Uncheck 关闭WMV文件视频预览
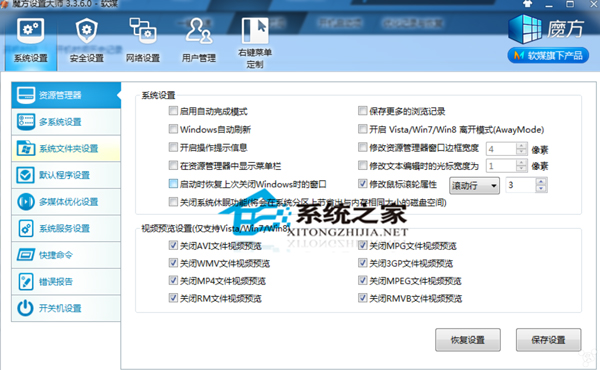Screen dimensions: 600x370 [x=173, y=263]
